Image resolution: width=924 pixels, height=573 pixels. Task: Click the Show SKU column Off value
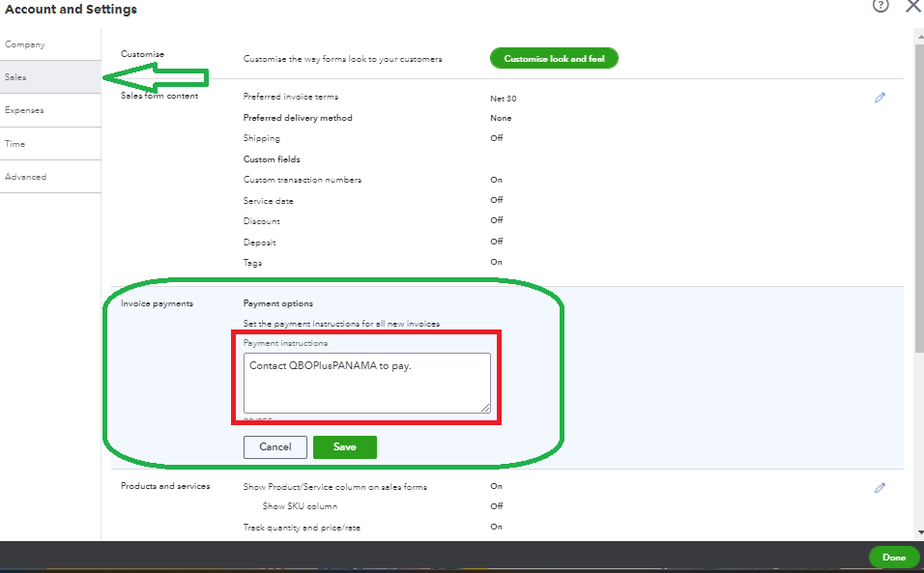tap(497, 506)
